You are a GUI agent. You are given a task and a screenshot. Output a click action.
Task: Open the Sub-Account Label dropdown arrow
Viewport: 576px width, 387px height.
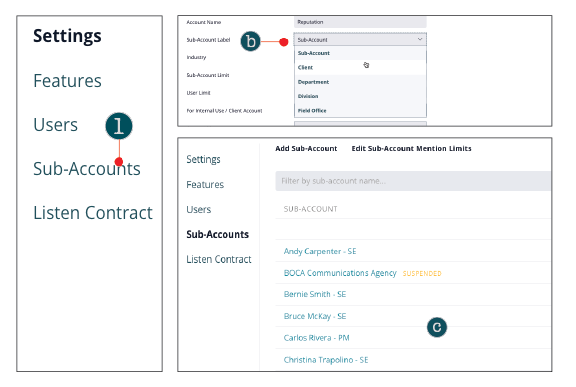pyautogui.click(x=420, y=39)
